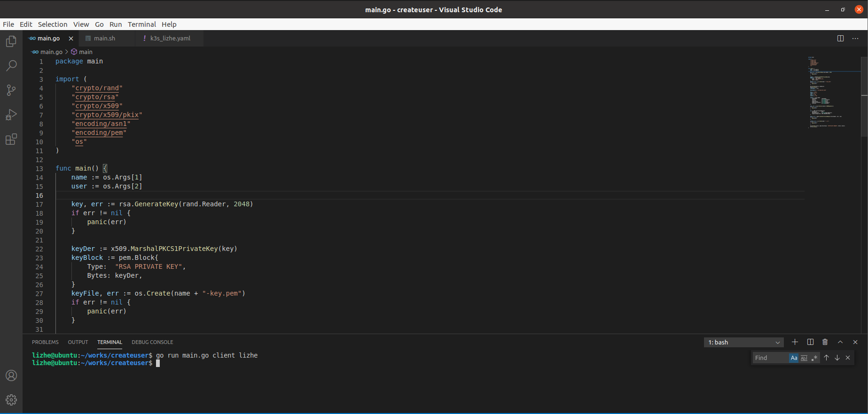
Task: Click the "crypto/rand" import line
Action: tap(97, 88)
